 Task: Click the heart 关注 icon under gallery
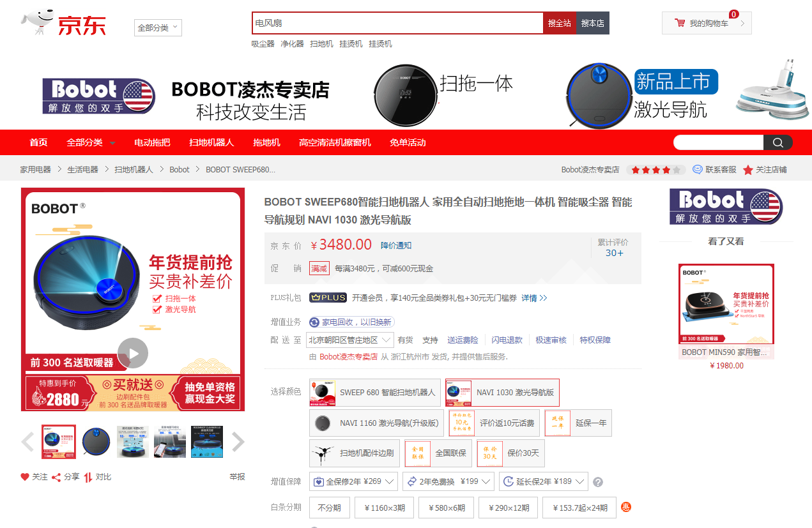coord(25,477)
